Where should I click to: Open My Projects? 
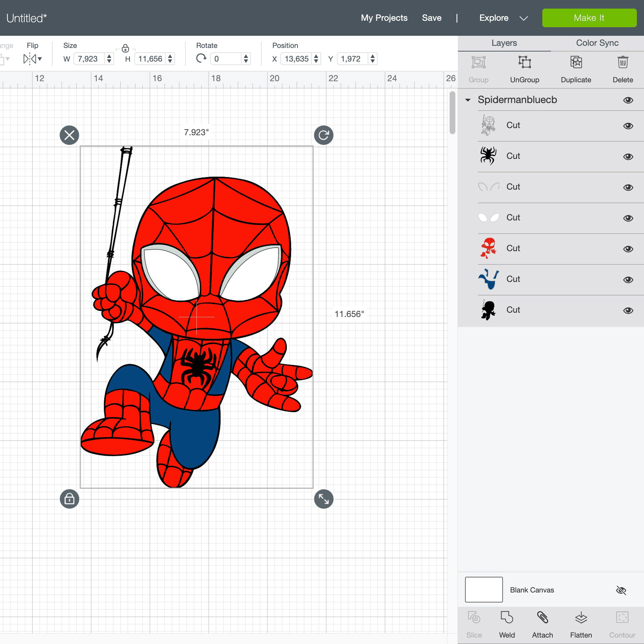[x=384, y=18]
